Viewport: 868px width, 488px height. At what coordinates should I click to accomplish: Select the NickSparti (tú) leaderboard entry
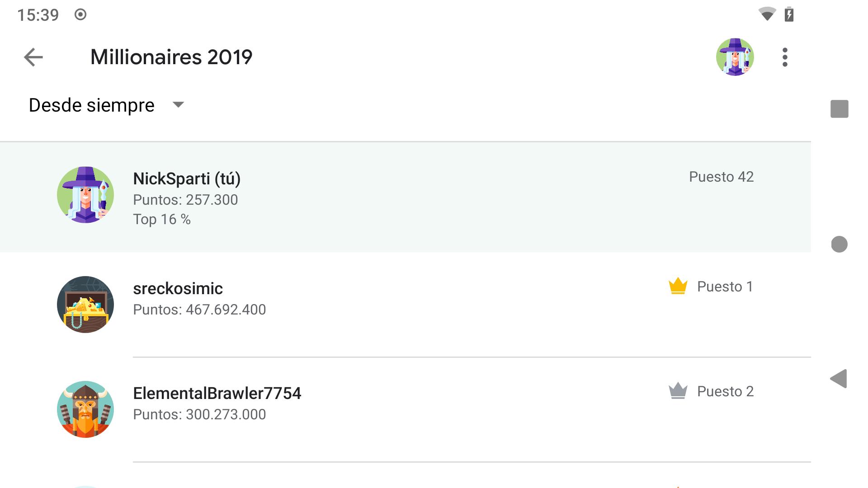click(x=405, y=197)
